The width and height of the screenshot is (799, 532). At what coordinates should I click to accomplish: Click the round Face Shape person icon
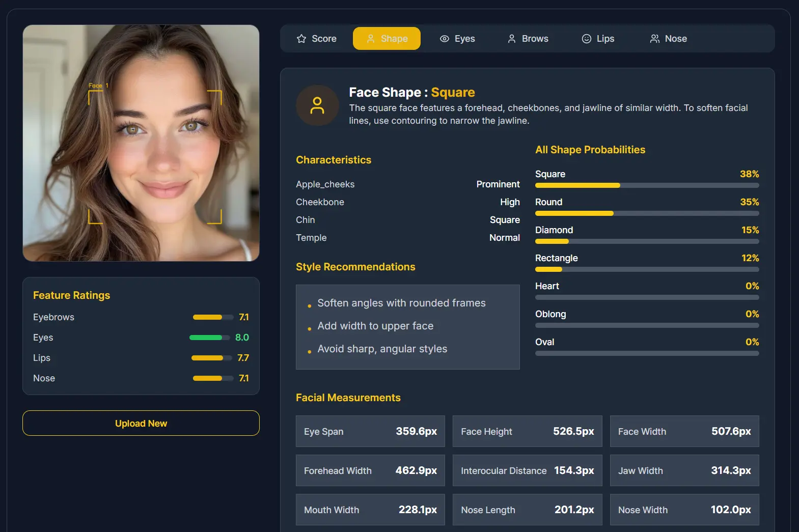tap(317, 105)
